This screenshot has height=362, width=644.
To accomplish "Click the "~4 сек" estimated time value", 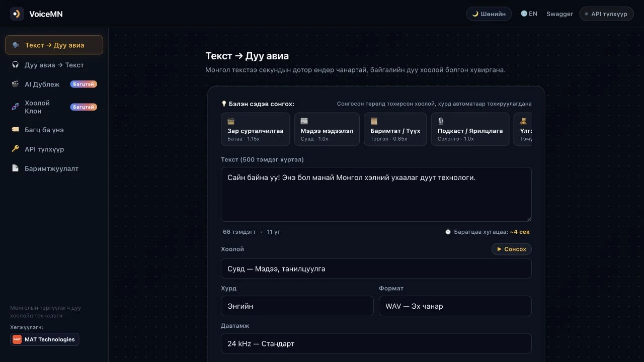I will [x=520, y=232].
